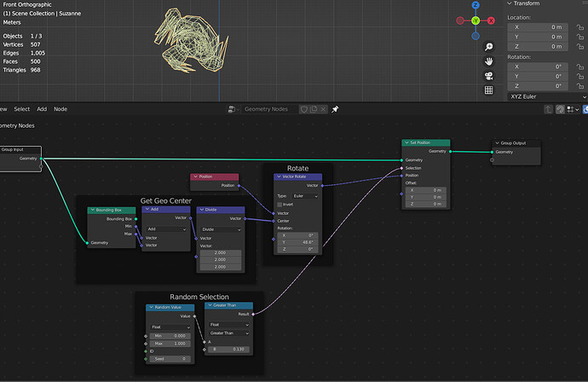
Task: Click the first 2.000 Divide vector field
Action: 221,253
